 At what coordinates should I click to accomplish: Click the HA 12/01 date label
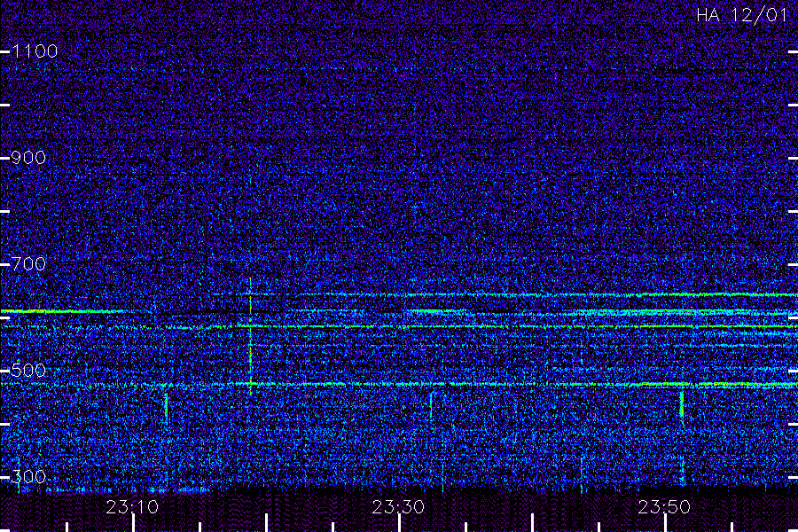point(742,15)
